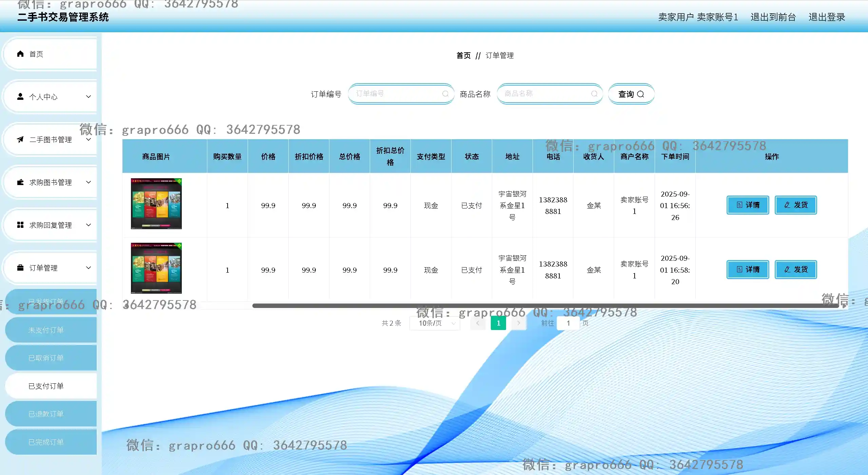Click 发货 button for first order
Screen dimensions: 868x475
(795, 205)
